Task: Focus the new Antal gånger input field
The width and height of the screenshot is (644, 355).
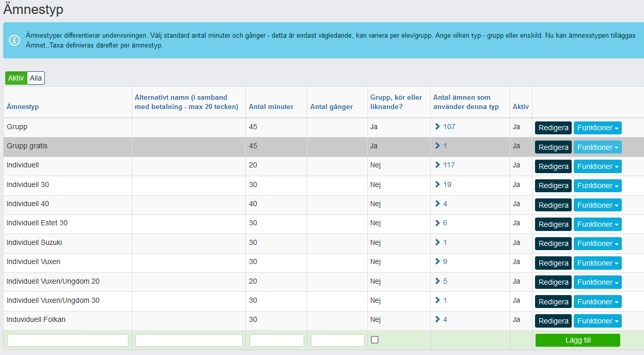Action: click(x=338, y=340)
